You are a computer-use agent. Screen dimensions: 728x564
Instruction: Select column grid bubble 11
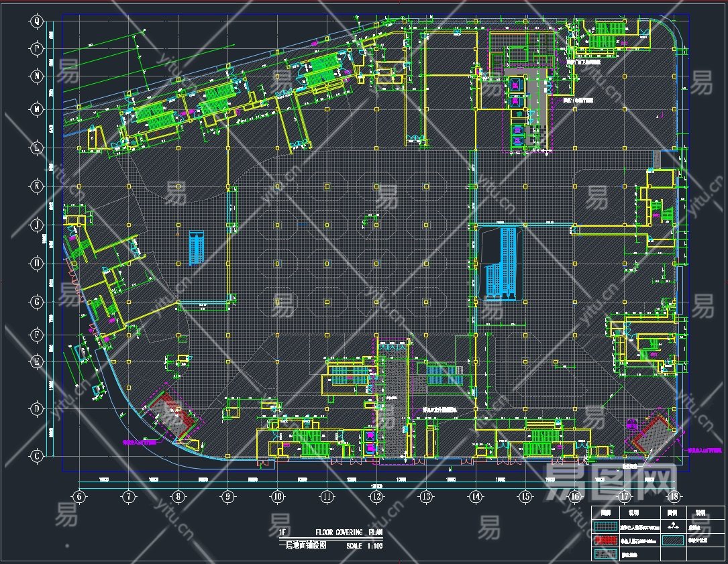coord(327,497)
